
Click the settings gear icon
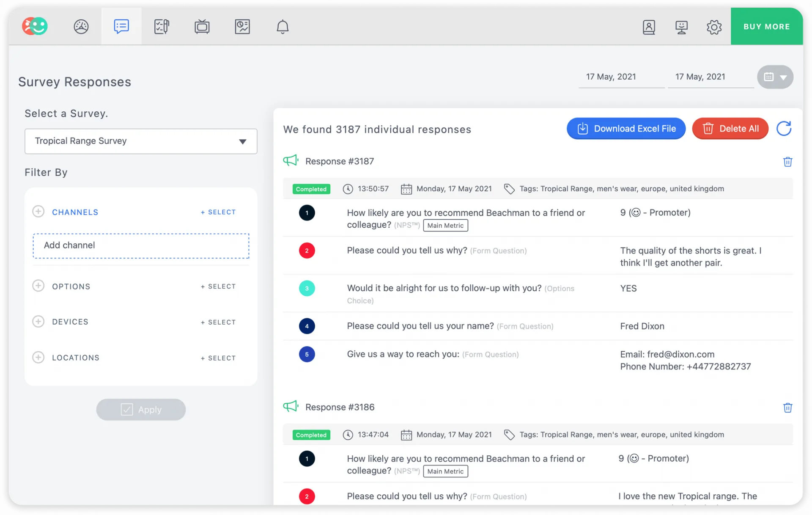[x=714, y=27]
